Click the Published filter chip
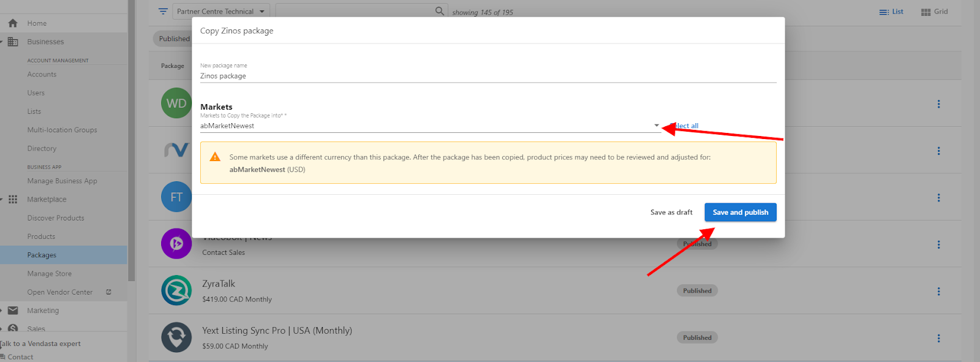This screenshot has width=980, height=362. [174, 39]
